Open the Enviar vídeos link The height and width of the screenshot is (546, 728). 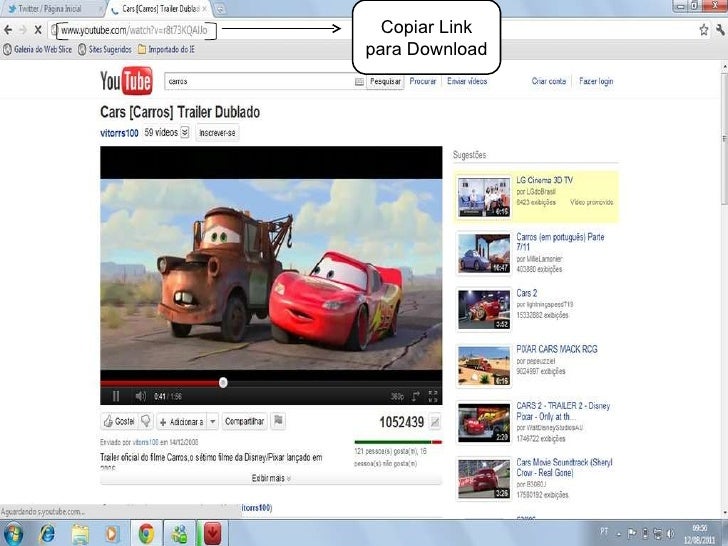(x=467, y=81)
